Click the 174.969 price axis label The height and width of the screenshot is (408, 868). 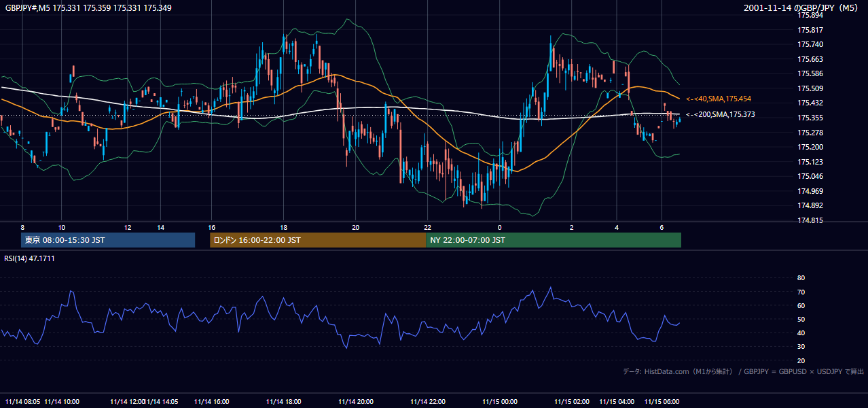pos(810,191)
